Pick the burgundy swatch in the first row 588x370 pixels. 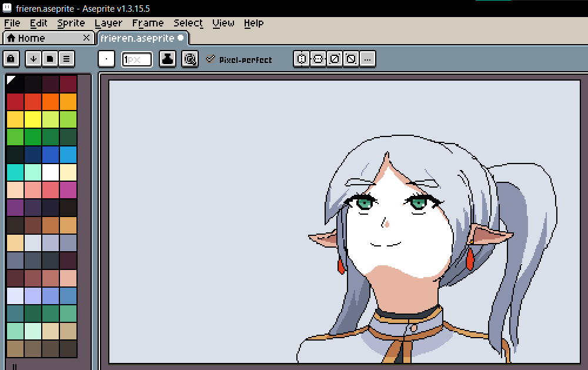pos(68,84)
